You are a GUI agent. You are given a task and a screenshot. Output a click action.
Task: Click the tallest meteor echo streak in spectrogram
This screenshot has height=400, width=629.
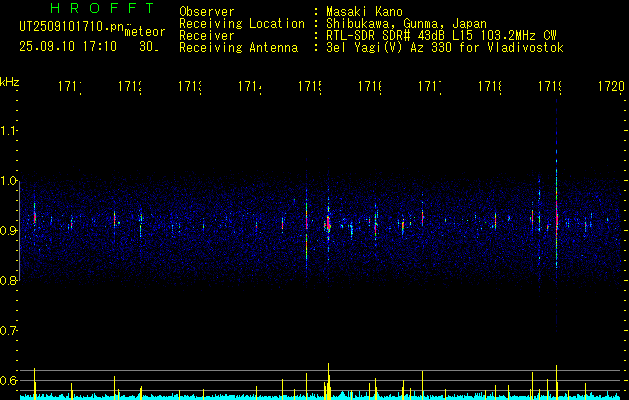pos(556,217)
